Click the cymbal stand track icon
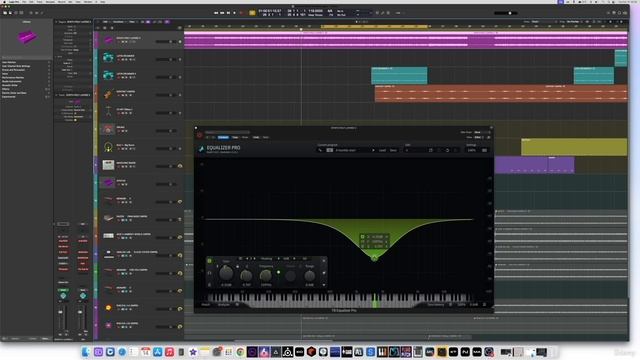 click(108, 111)
